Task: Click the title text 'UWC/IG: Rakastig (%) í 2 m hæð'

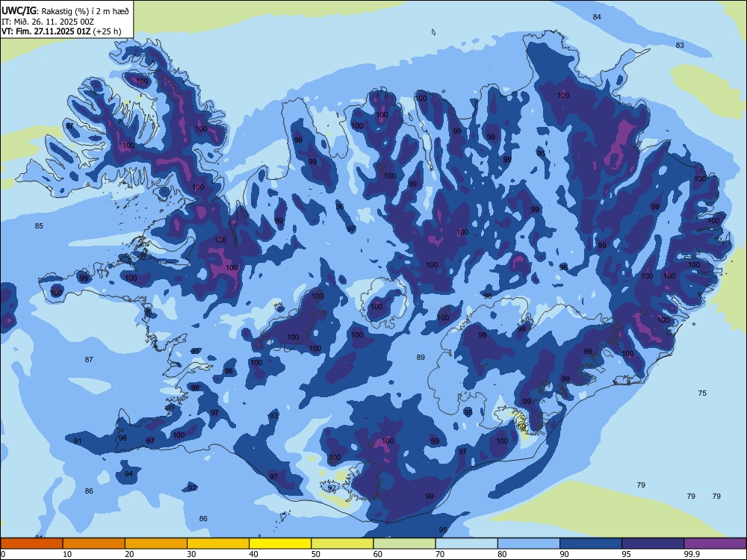Action: 65,11
